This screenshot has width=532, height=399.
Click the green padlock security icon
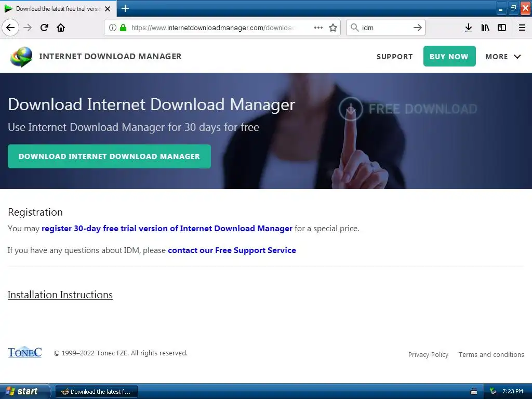(x=123, y=28)
